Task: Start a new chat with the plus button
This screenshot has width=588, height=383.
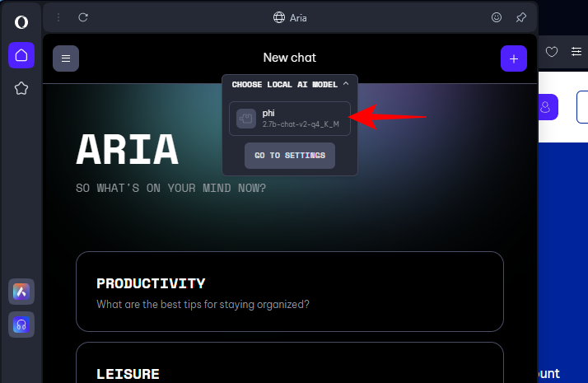Action: pos(514,58)
